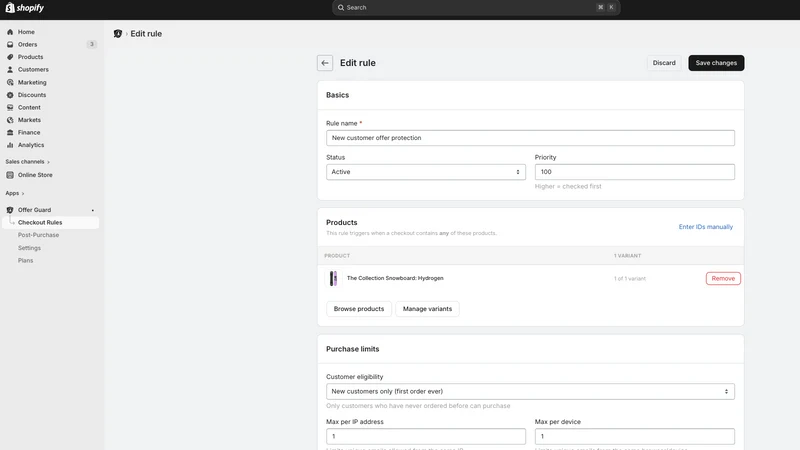800x450 pixels.
Task: Click the Analytics bar chart icon
Action: (x=10, y=145)
